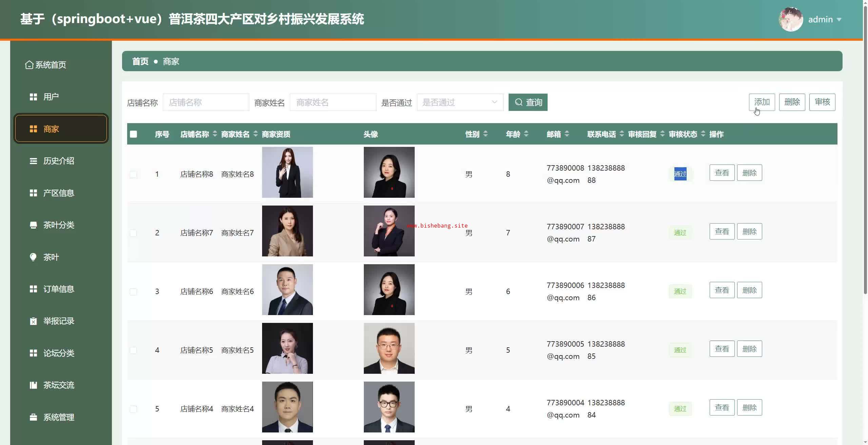868x445 pixels.
Task: Toggle the select-all checkbox in table header
Action: (x=134, y=134)
